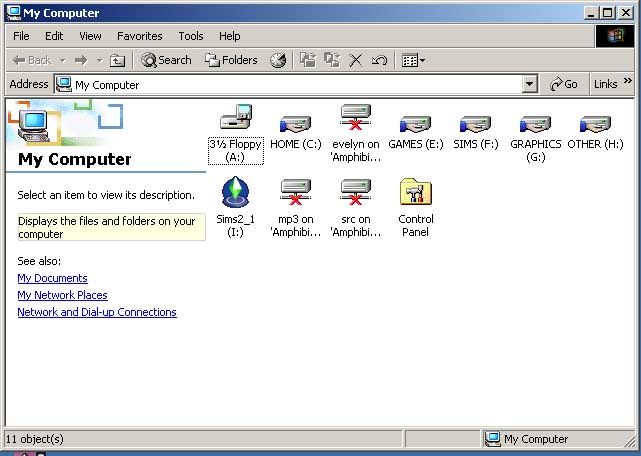This screenshot has width=641, height=456.
Task: Open the Views dropdown button
Action: click(413, 61)
